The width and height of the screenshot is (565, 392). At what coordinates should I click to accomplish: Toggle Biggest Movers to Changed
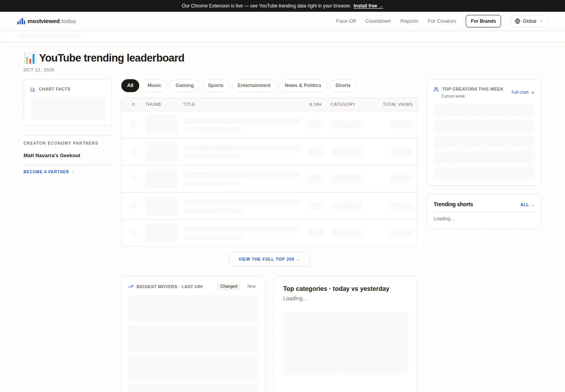coord(229,287)
